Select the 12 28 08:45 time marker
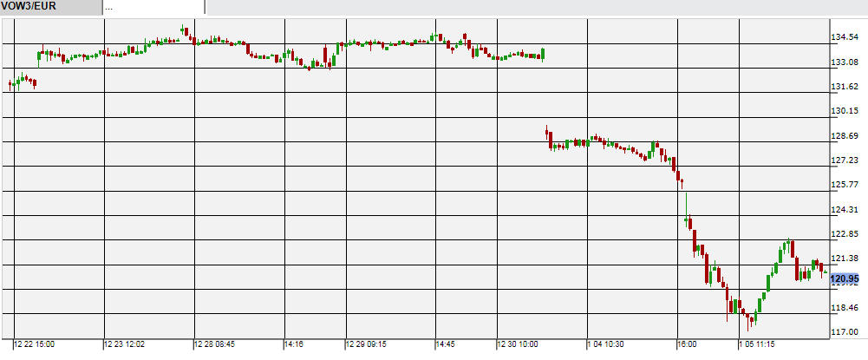 tap(215, 344)
